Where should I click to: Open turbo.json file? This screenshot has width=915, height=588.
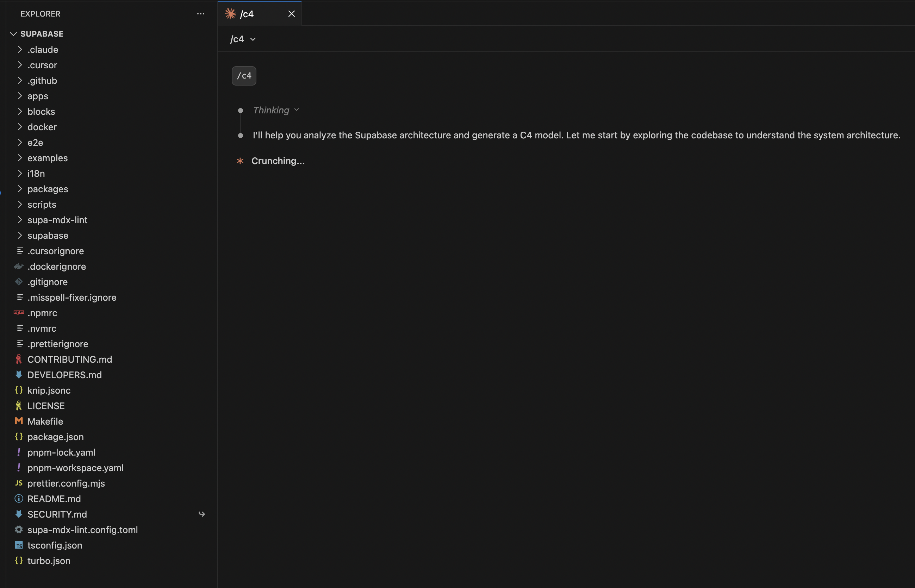(x=49, y=561)
